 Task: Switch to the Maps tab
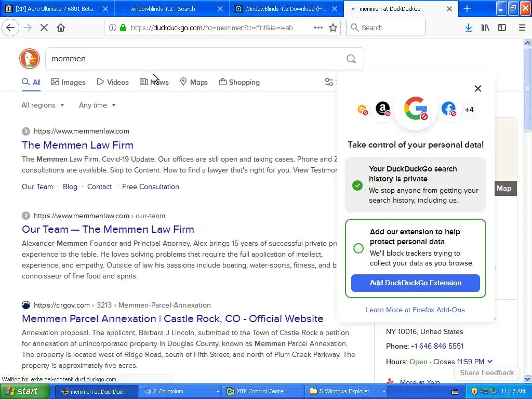tap(194, 82)
